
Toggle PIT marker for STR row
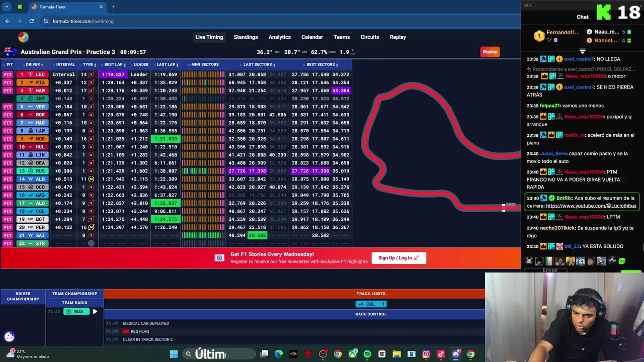coord(8,243)
